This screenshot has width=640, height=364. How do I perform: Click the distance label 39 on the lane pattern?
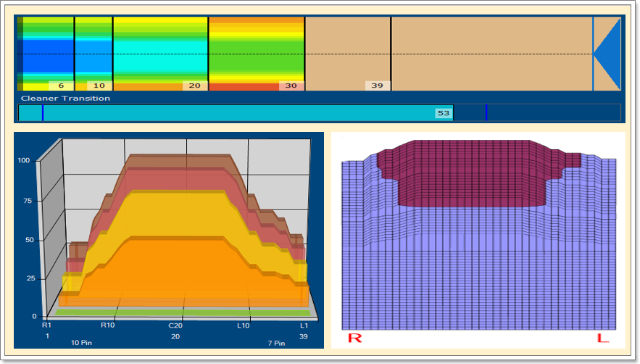click(x=377, y=86)
